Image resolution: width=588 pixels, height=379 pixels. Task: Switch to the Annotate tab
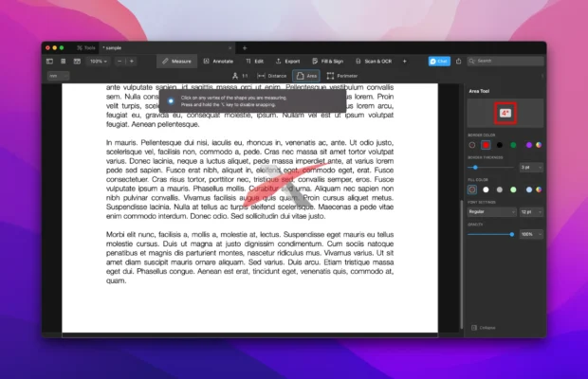(219, 61)
